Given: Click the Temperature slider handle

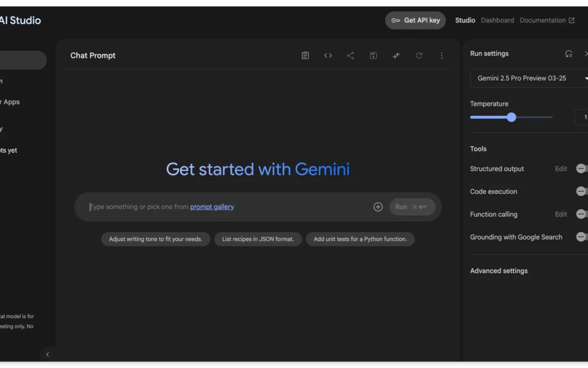Looking at the screenshot, I should click(511, 117).
